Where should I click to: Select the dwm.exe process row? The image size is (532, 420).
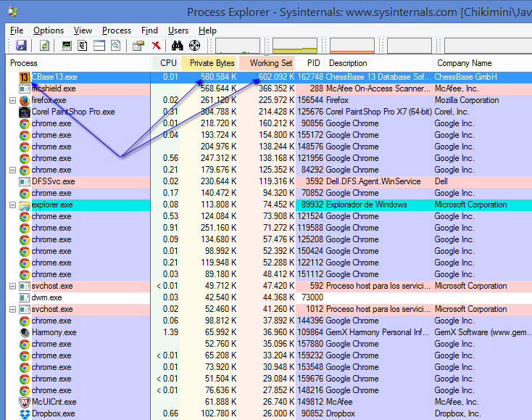[x=269, y=297]
